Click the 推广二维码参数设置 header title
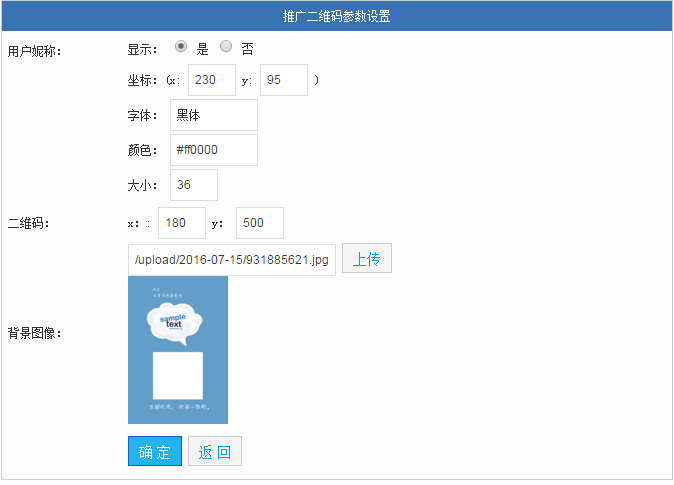Image resolution: width=674 pixels, height=485 pixels. [x=336, y=16]
